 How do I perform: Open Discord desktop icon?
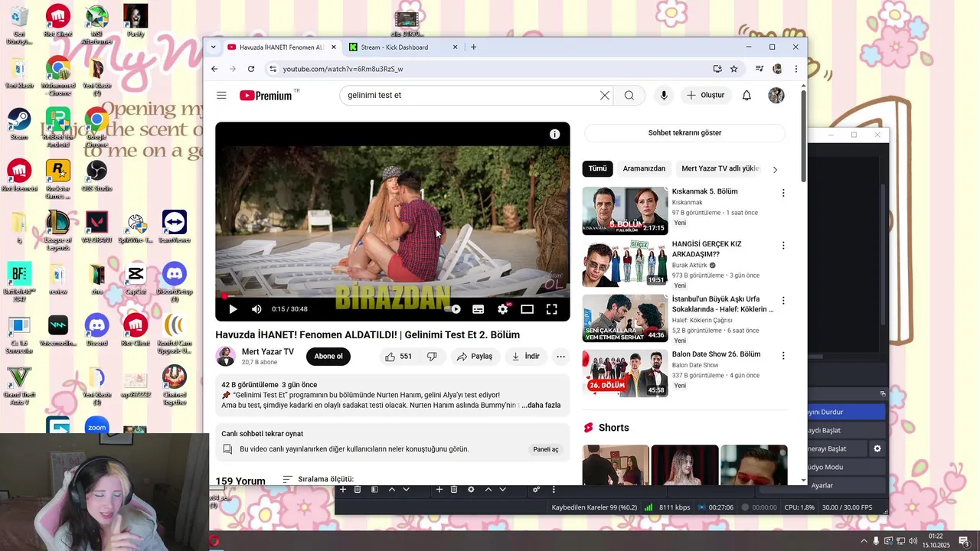pyautogui.click(x=96, y=330)
